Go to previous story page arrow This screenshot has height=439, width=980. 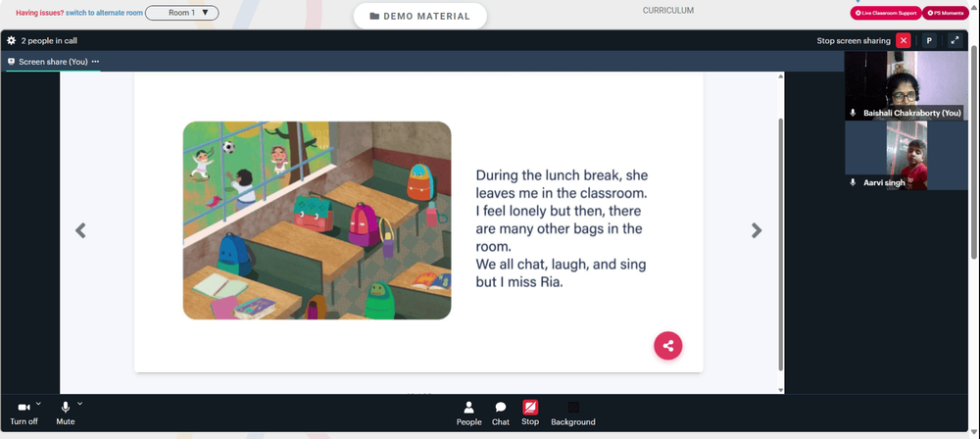pos(80,230)
